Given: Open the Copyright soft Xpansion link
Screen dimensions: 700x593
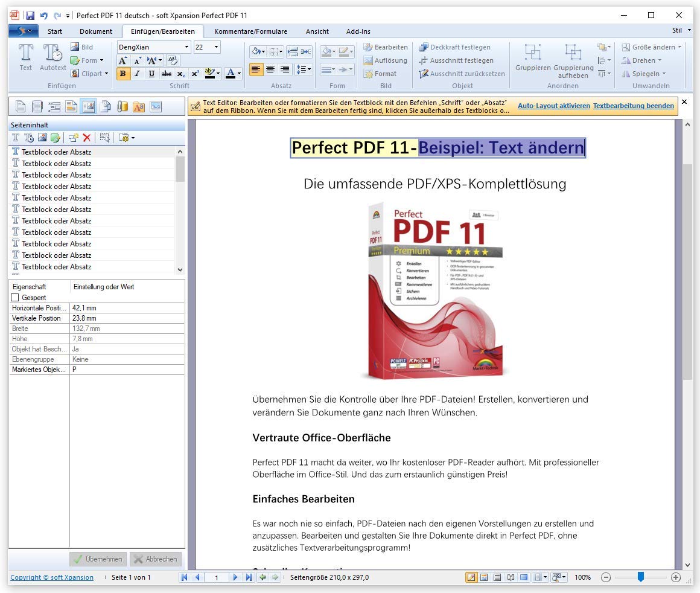Looking at the screenshot, I should click(52, 577).
